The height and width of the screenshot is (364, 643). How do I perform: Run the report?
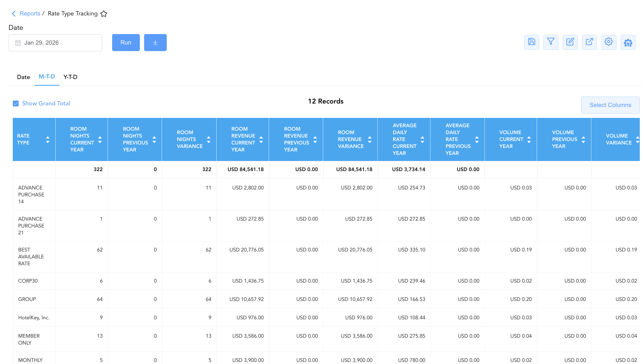coord(126,43)
